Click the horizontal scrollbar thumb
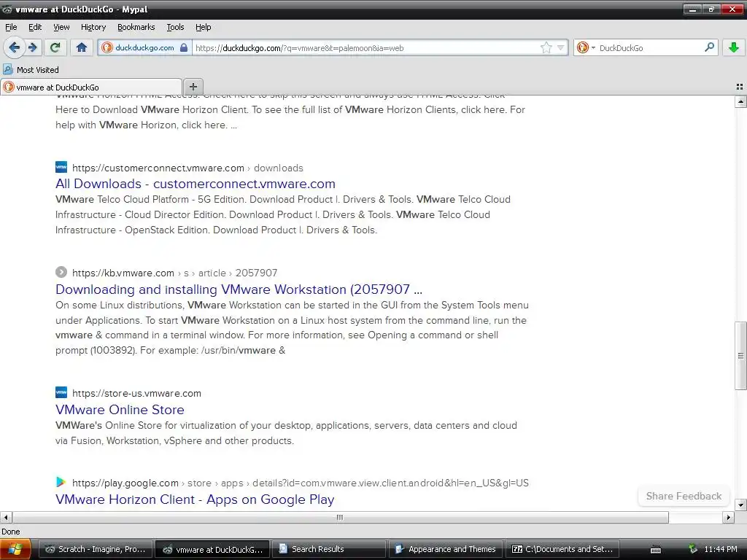747x560 pixels. tap(340, 517)
